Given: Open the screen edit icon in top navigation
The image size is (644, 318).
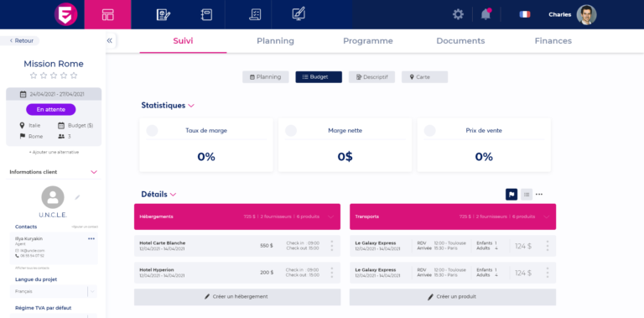Looking at the screenshot, I should tap(299, 14).
